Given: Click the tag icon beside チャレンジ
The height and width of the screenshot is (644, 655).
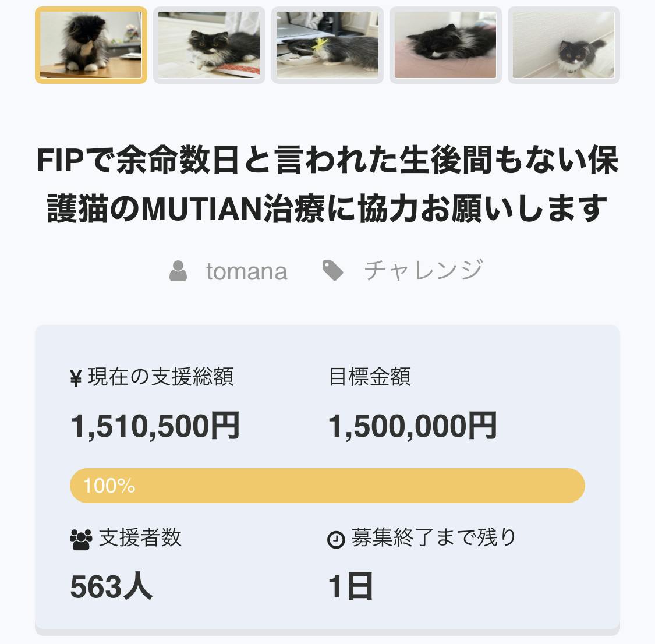Looking at the screenshot, I should pos(332,271).
